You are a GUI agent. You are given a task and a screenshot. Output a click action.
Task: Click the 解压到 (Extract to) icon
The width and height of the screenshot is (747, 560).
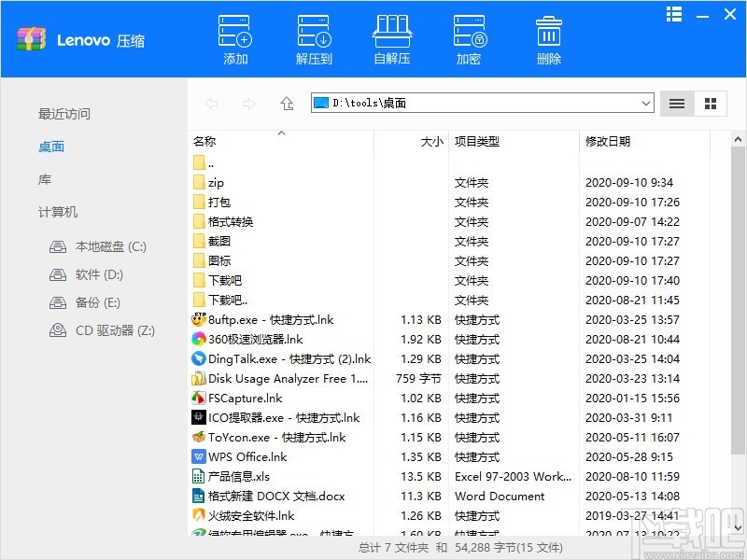click(x=313, y=37)
